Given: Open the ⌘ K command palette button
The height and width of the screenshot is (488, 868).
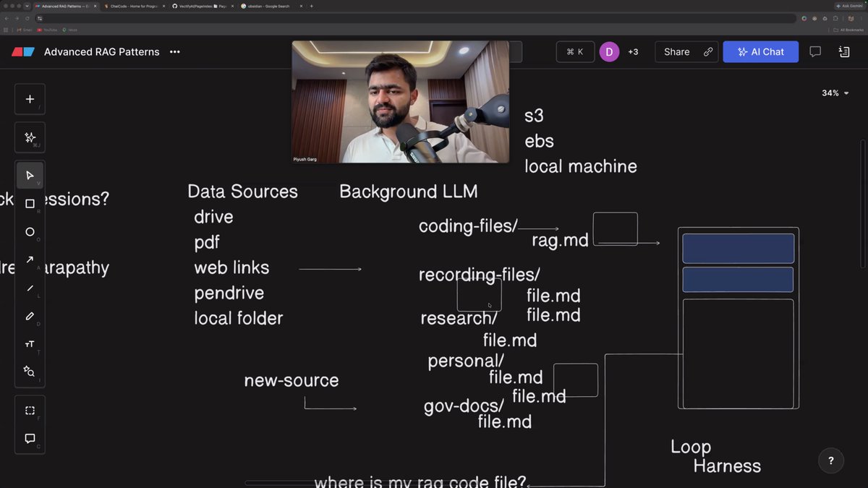Looking at the screenshot, I should tap(575, 52).
